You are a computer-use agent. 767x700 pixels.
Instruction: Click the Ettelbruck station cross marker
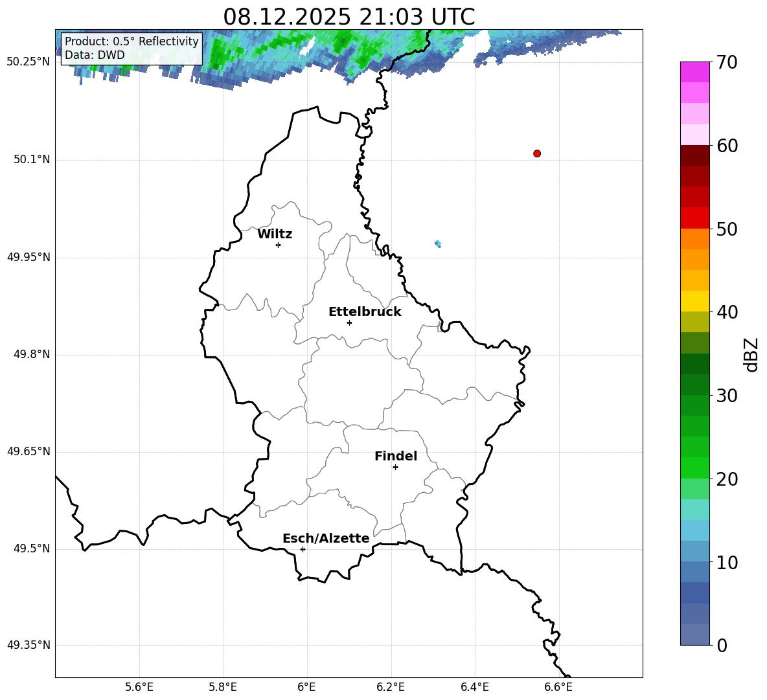click(349, 322)
